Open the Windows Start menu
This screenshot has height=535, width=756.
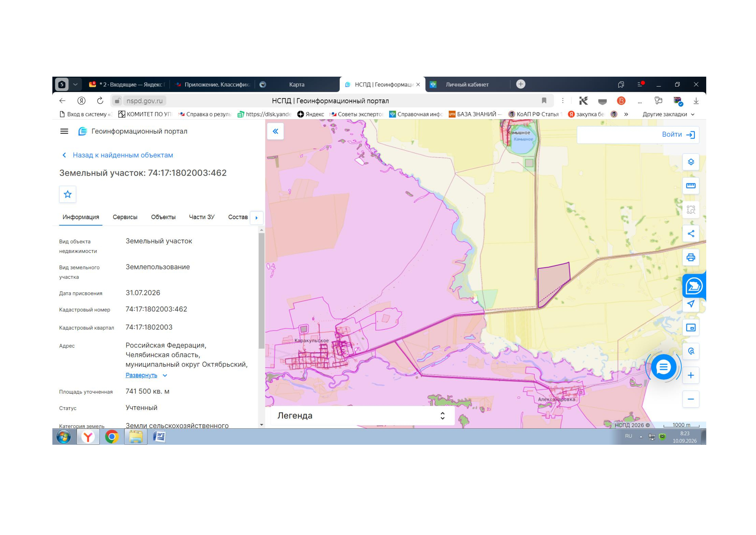pyautogui.click(x=64, y=437)
